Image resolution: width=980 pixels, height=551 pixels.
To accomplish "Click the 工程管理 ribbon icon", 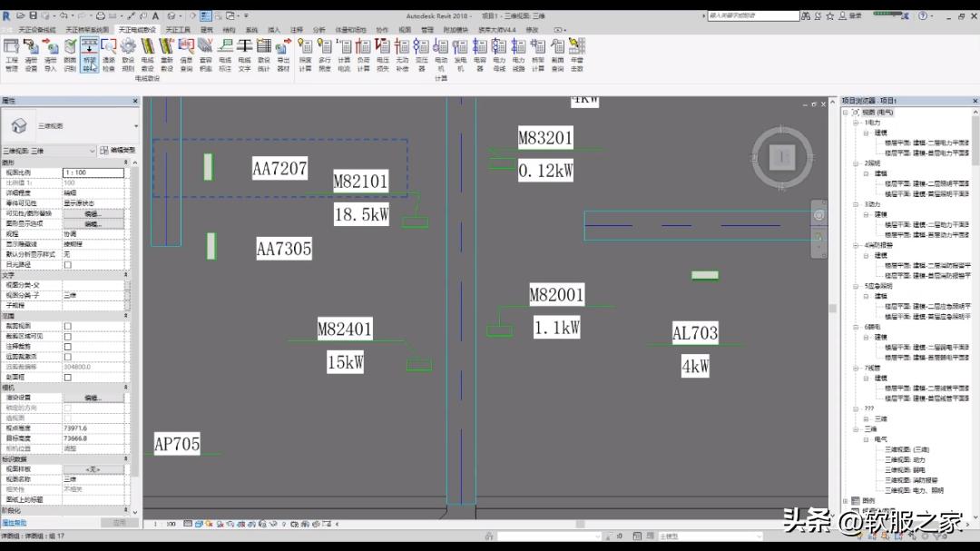I will tap(11, 47).
